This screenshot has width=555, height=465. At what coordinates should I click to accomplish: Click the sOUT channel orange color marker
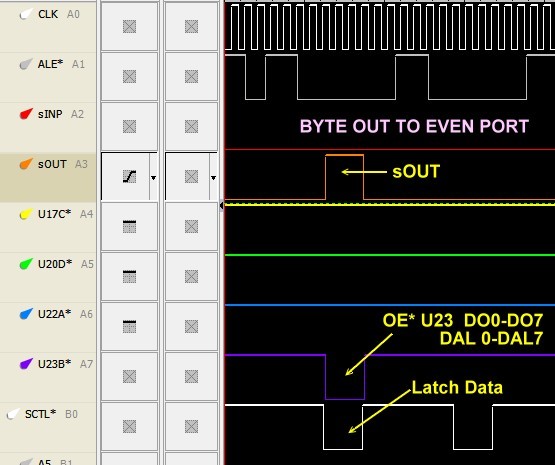pyautogui.click(x=26, y=164)
